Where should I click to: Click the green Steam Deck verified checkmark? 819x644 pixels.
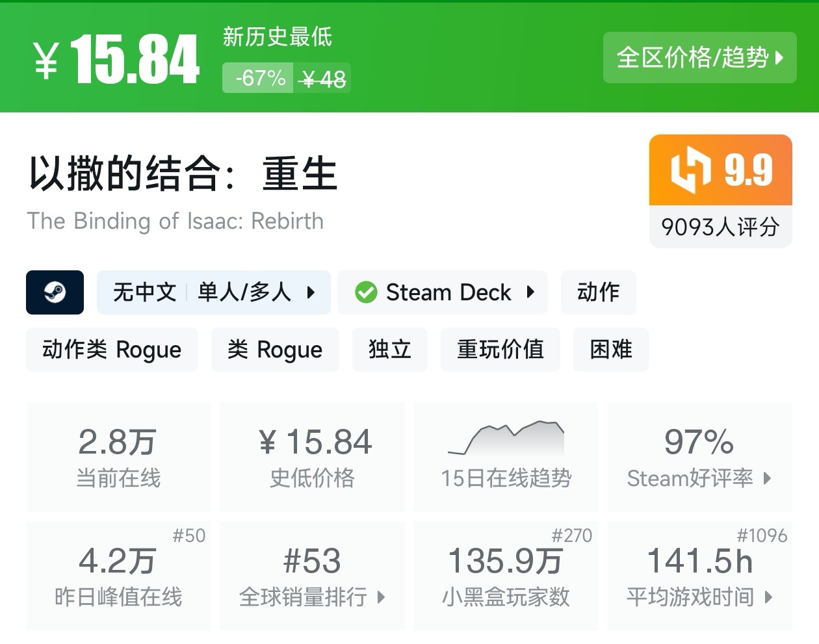366,292
